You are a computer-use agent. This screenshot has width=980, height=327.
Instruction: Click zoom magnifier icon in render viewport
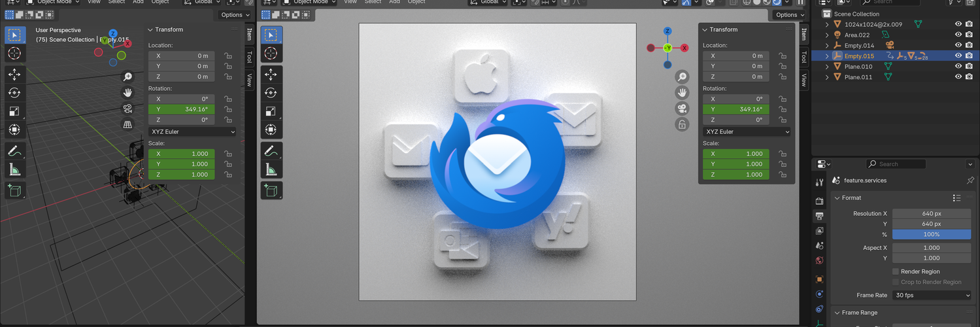coord(682,77)
